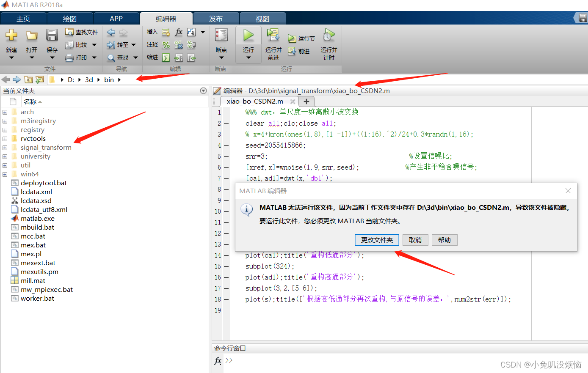Click the Print icon
The image size is (588, 373).
coord(69,58)
